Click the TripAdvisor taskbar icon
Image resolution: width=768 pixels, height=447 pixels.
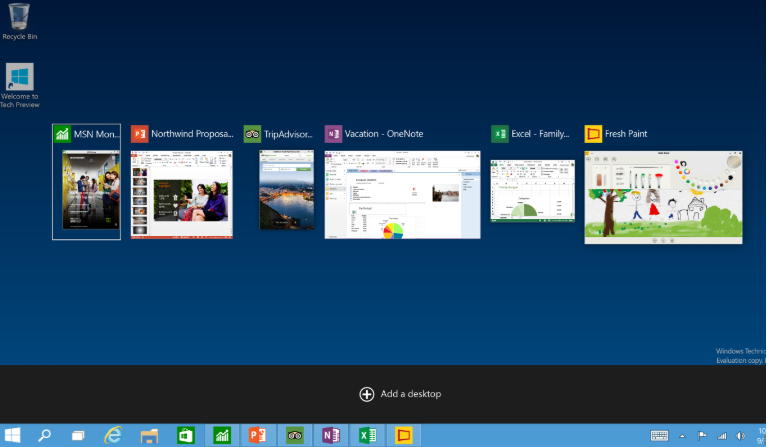coord(294,435)
